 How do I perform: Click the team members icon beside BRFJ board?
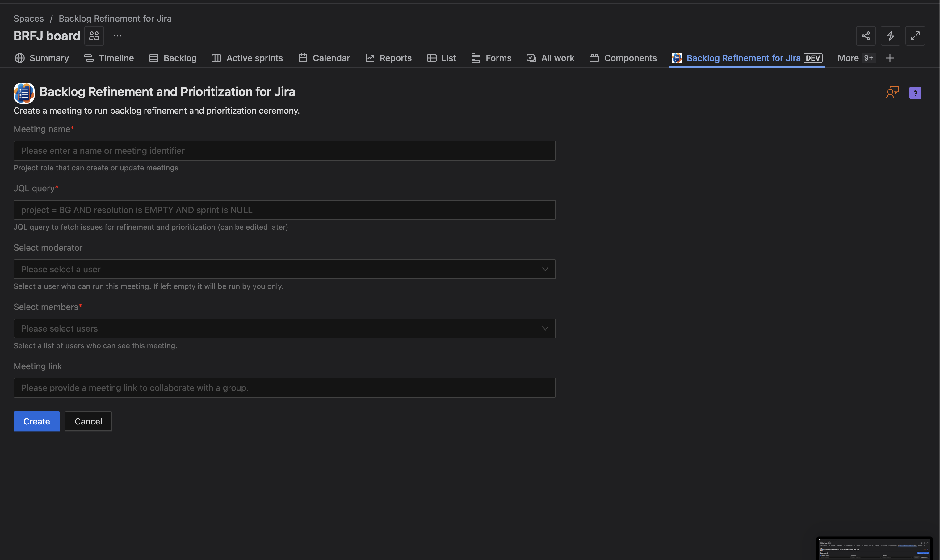pyautogui.click(x=94, y=36)
